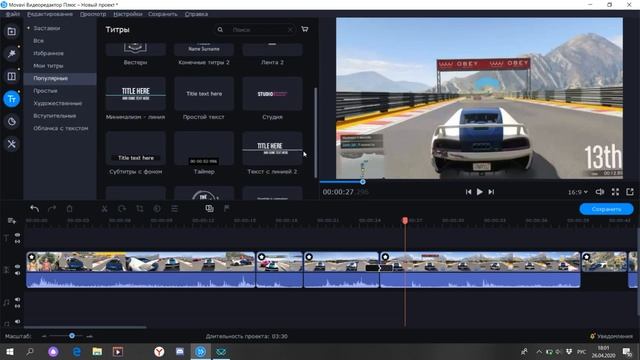
Task: Play the video preview
Action: tap(480, 192)
